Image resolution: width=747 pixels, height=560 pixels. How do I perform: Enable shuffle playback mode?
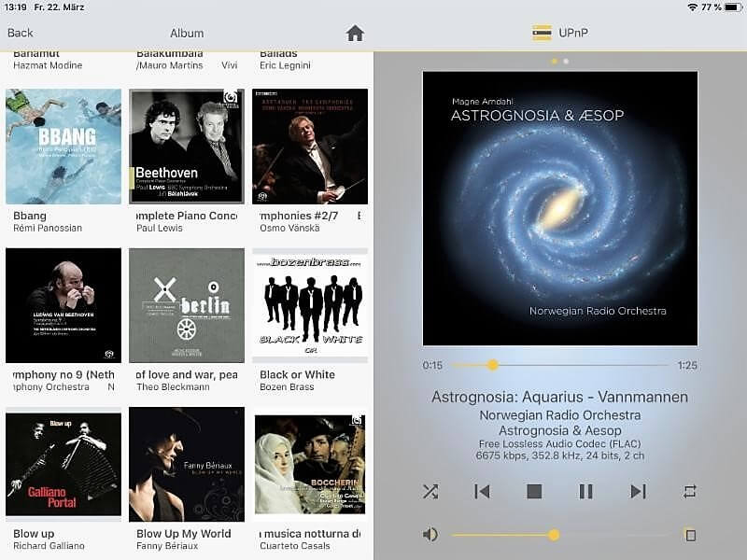[x=430, y=491]
